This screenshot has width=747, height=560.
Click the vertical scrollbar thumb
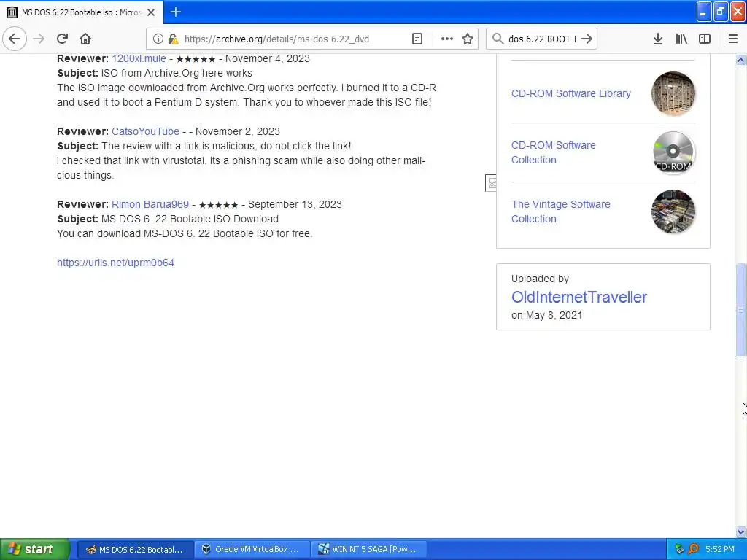pos(741,309)
